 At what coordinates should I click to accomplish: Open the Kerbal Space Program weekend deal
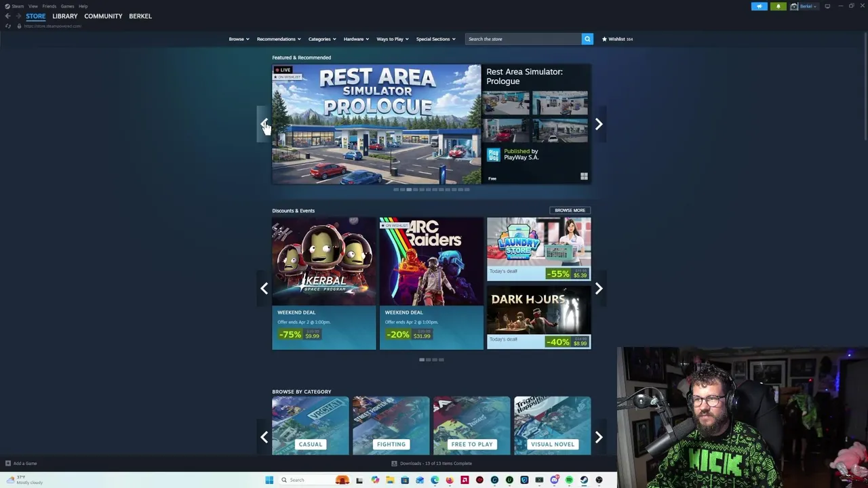pyautogui.click(x=324, y=284)
